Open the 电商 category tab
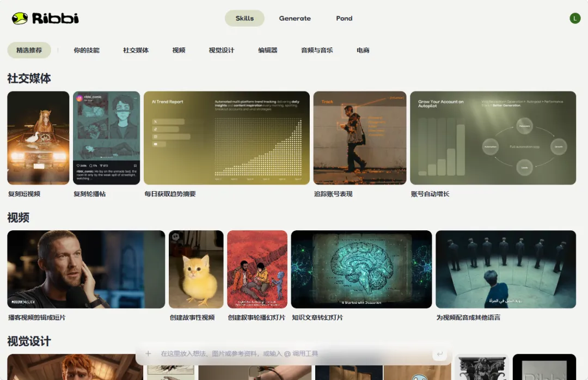The image size is (588, 380). [x=363, y=50]
